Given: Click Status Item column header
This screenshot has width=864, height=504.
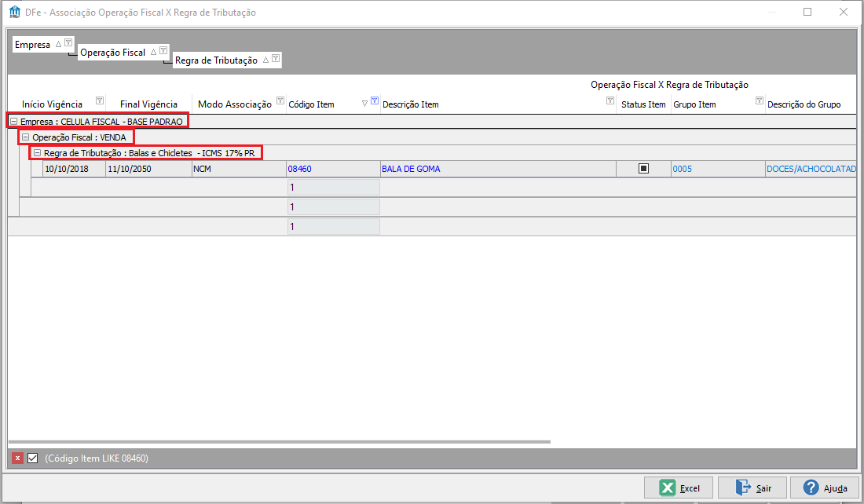Looking at the screenshot, I should [x=643, y=104].
